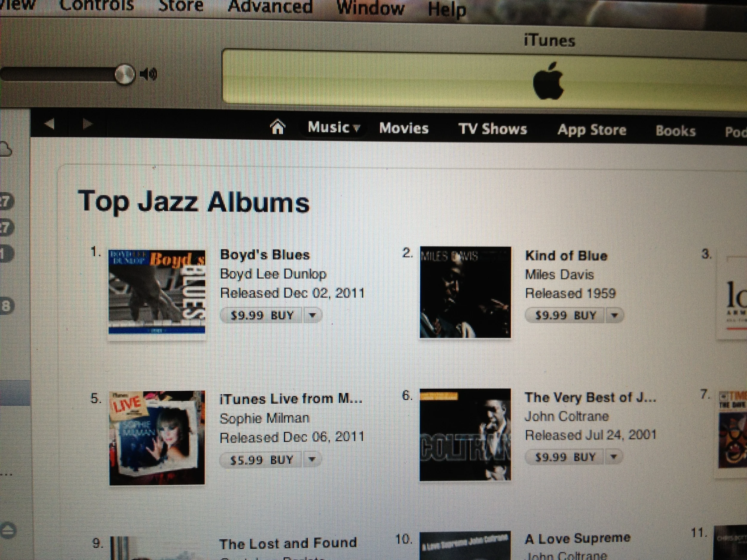Buy Boyd's Blues for $9.99
Viewport: 747px width, 560px height.
point(261,315)
